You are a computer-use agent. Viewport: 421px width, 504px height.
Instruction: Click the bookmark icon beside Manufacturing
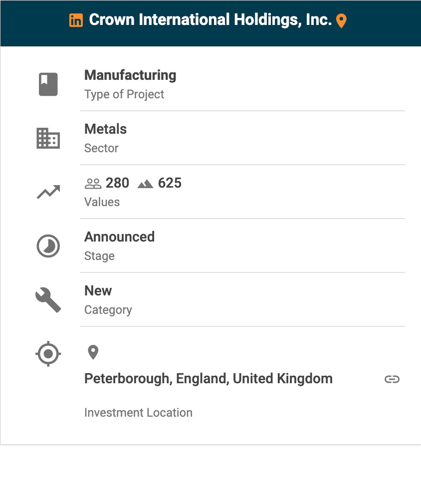pyautogui.click(x=48, y=84)
